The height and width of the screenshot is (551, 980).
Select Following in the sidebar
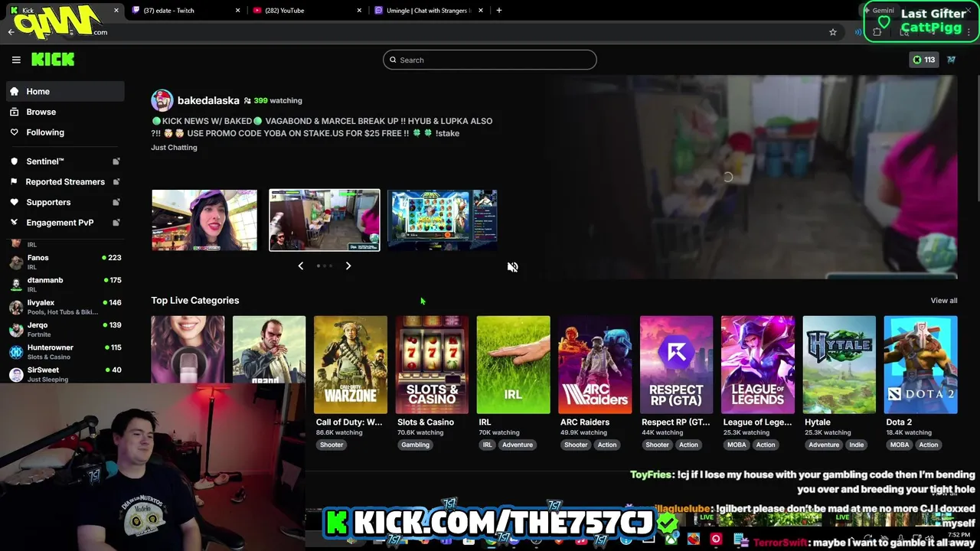pos(65,132)
